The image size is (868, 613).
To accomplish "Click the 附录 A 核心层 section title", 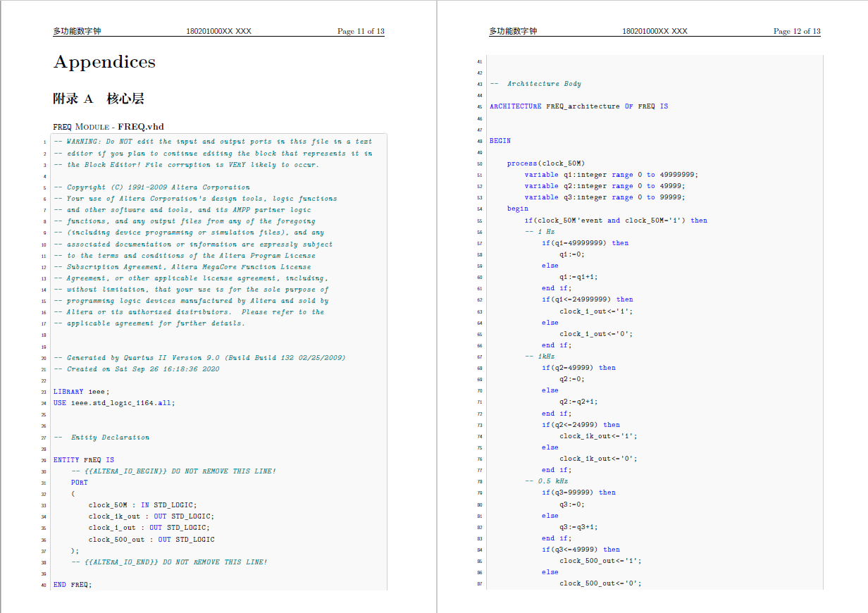I will coord(99,99).
